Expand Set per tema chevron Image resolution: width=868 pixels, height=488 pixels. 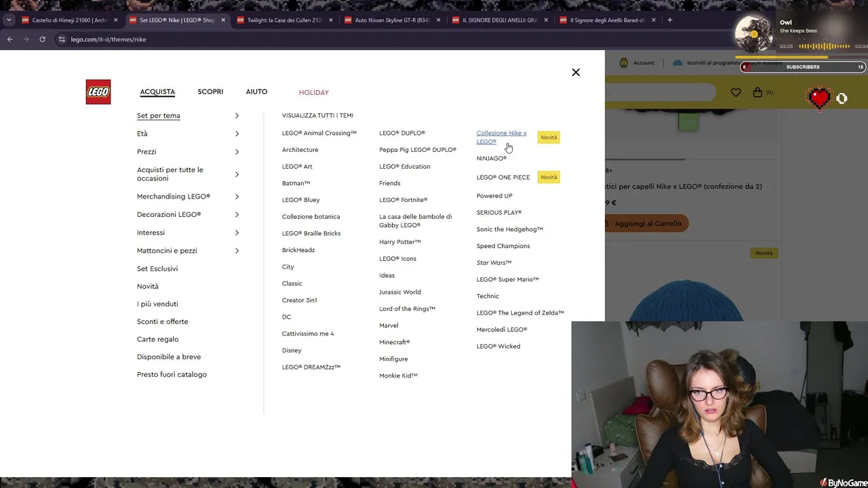point(237,116)
